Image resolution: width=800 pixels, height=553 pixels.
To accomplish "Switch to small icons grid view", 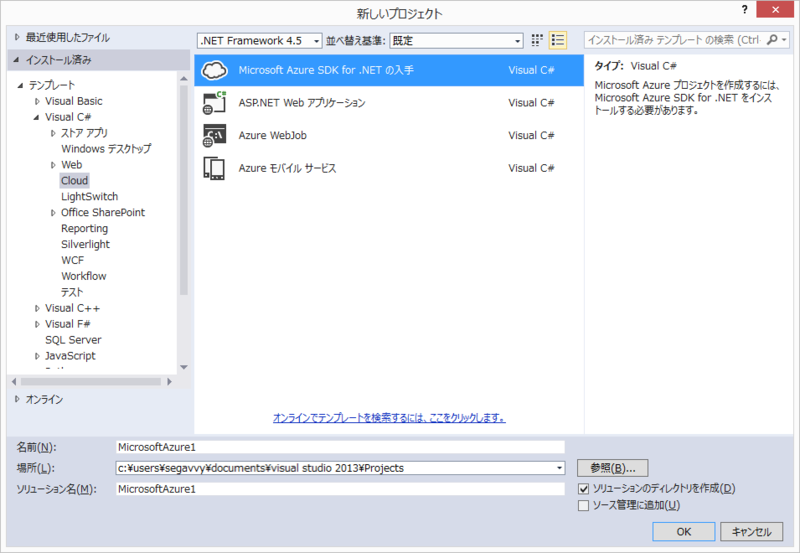I will pos(537,40).
